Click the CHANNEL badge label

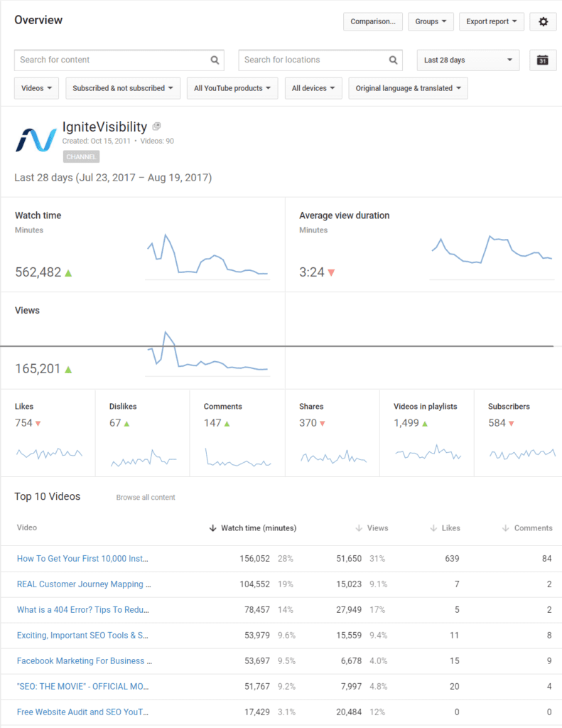click(81, 157)
